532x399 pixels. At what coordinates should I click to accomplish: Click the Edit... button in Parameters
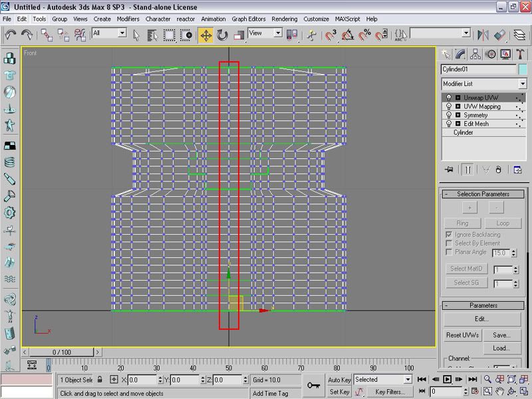pos(481,319)
